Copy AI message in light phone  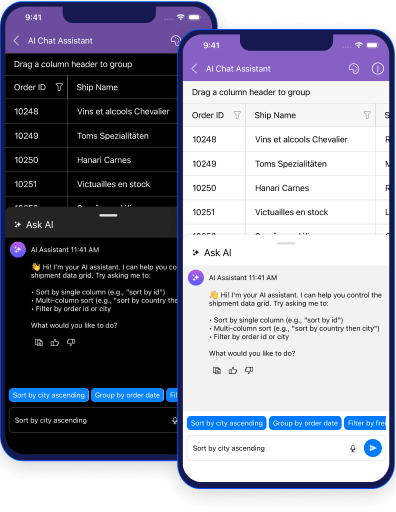[217, 370]
